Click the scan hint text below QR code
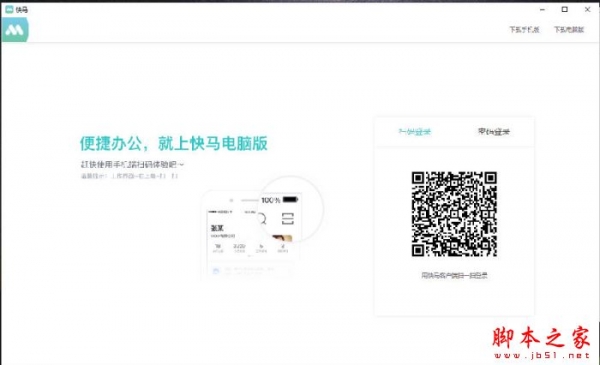The height and width of the screenshot is (365, 600). (x=454, y=275)
